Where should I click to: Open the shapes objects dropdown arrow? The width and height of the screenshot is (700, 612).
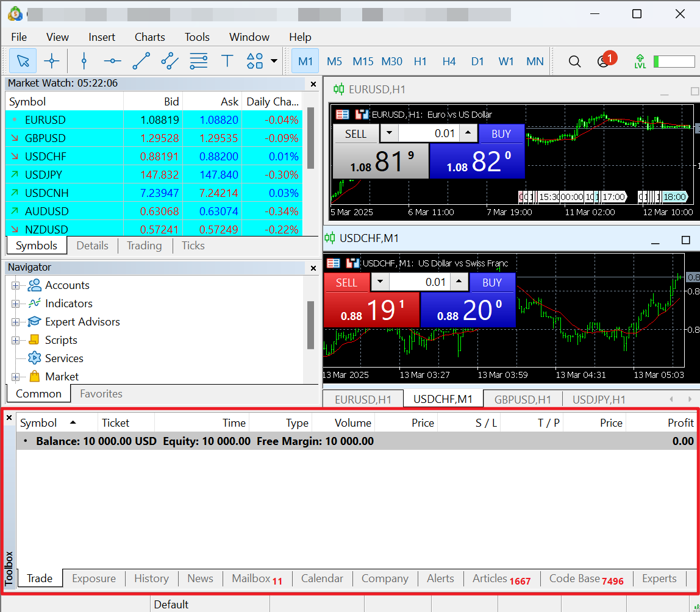[x=274, y=61]
